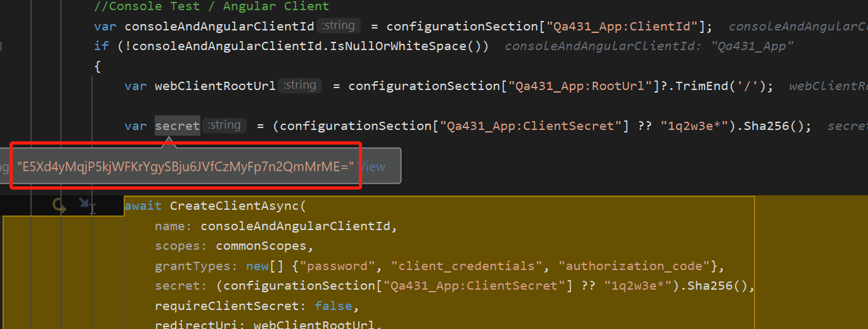Viewport: 868px width, 329px height.
Task: Click the false value for requireClientSecret
Action: click(x=333, y=306)
